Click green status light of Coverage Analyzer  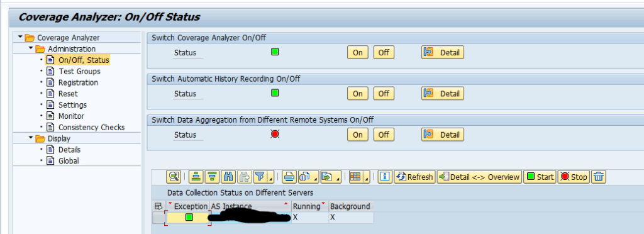coord(275,52)
